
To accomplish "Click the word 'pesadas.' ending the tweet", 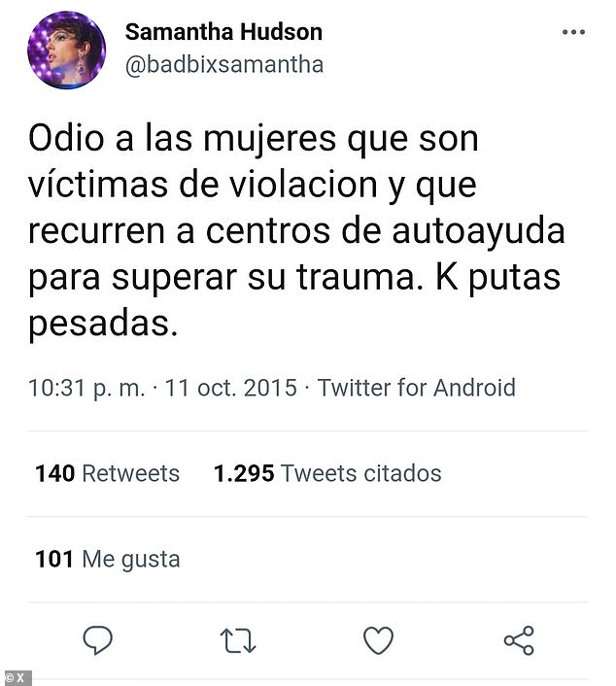I will click(x=103, y=325).
